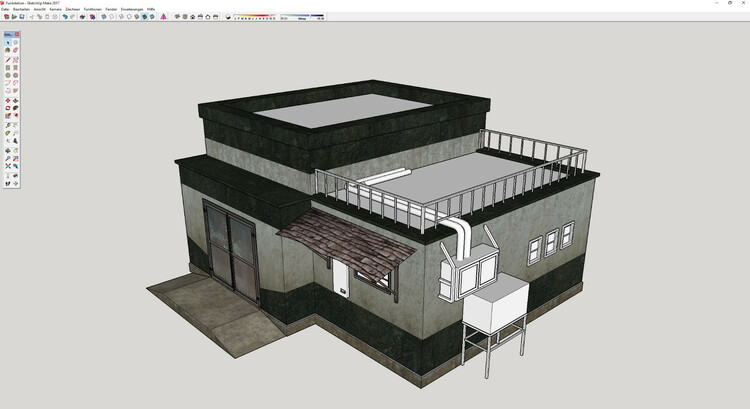Select the Scale tool
Image resolution: width=750 pixels, height=409 pixels.
click(x=8, y=115)
